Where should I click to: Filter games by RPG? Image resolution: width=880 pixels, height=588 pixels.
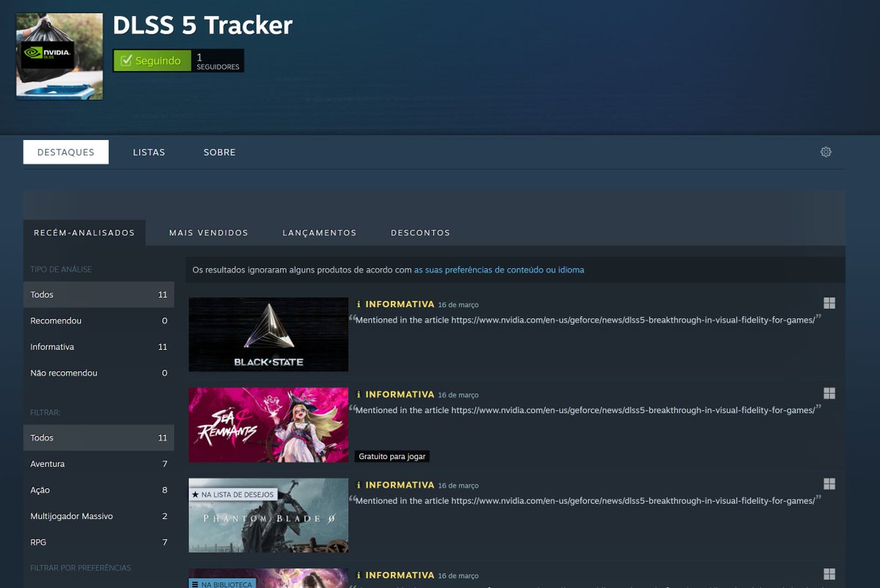point(99,543)
